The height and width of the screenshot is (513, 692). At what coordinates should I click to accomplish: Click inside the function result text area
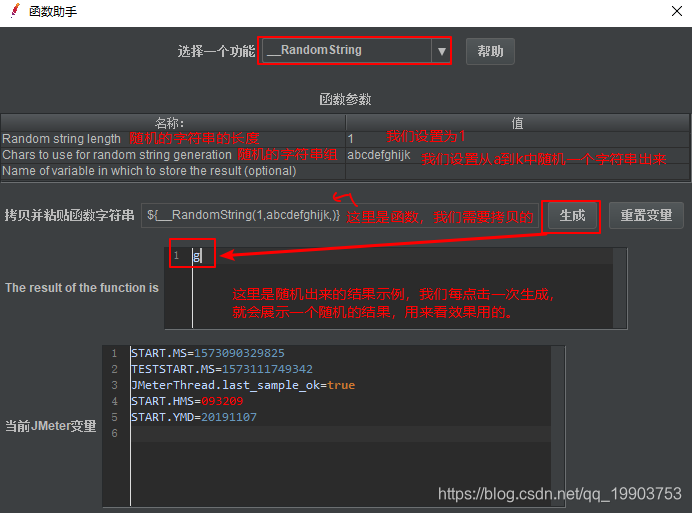pos(402,288)
